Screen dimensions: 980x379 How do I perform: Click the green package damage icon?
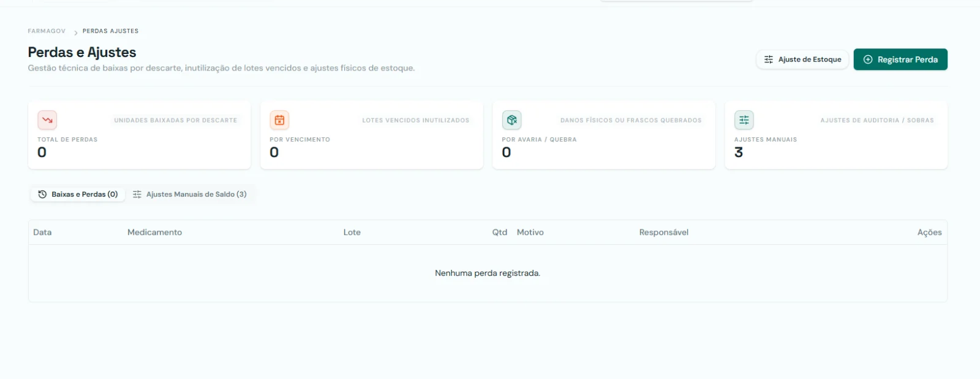click(511, 120)
